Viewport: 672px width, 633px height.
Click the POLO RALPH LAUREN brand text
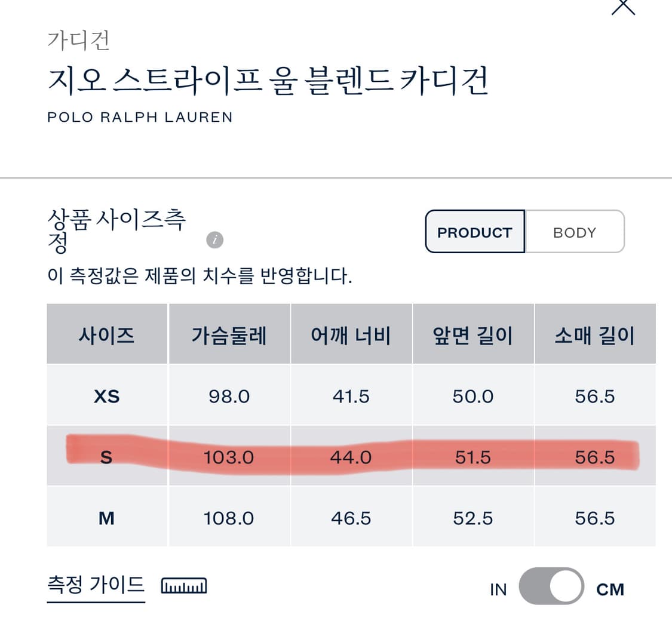click(x=140, y=116)
